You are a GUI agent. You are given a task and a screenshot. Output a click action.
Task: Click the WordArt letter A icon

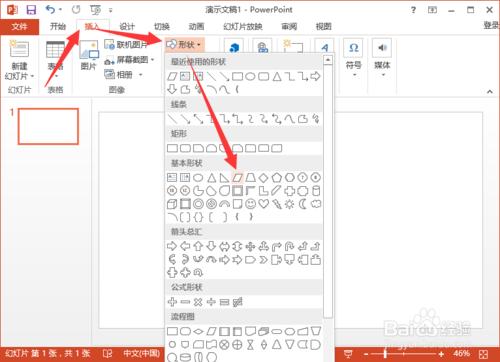point(324,47)
